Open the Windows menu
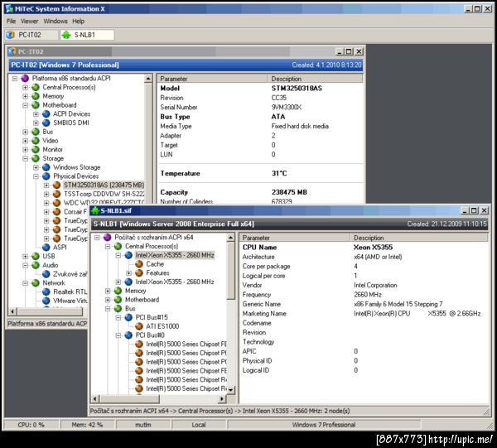 click(x=55, y=22)
